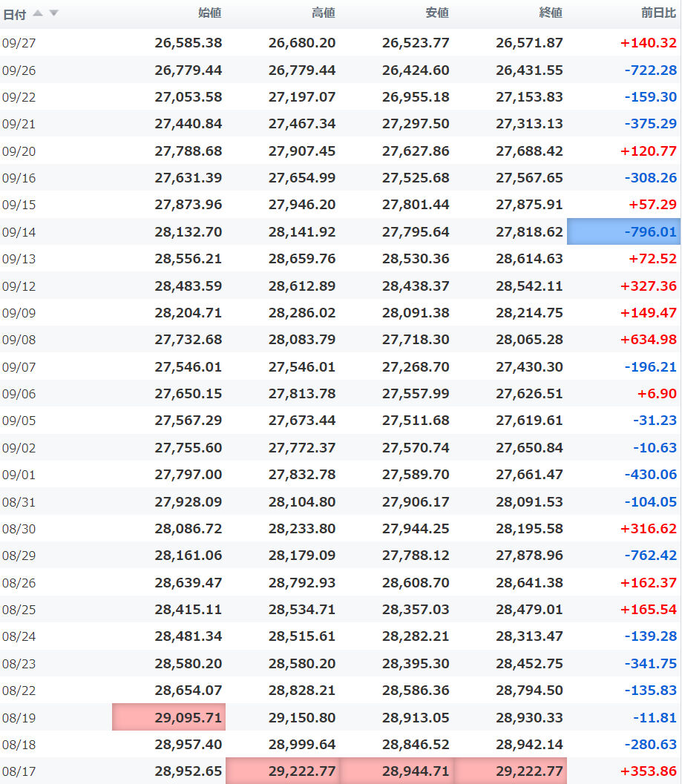The image size is (682, 784).
Task: Click change value +165.54
Action: (x=649, y=610)
